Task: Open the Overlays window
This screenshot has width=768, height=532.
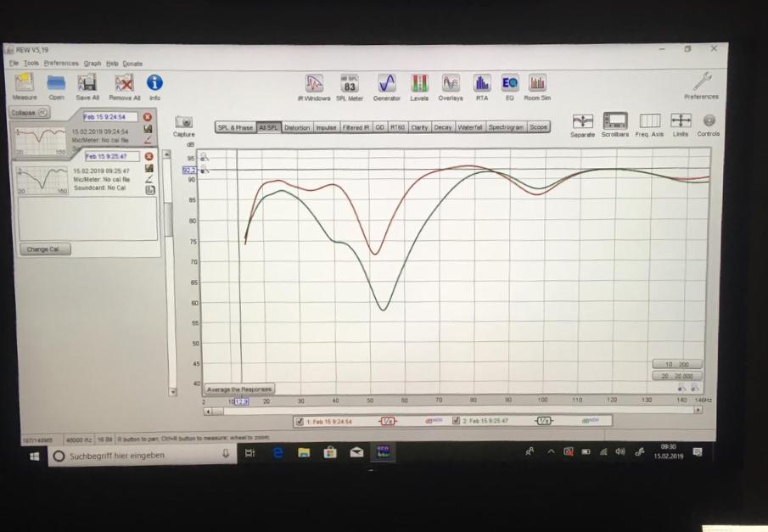Action: coord(451,84)
